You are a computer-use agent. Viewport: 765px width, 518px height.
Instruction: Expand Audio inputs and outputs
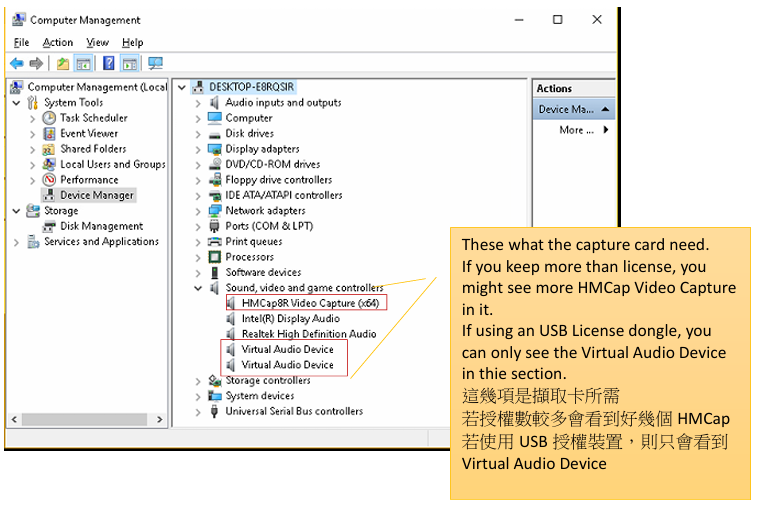[x=198, y=103]
